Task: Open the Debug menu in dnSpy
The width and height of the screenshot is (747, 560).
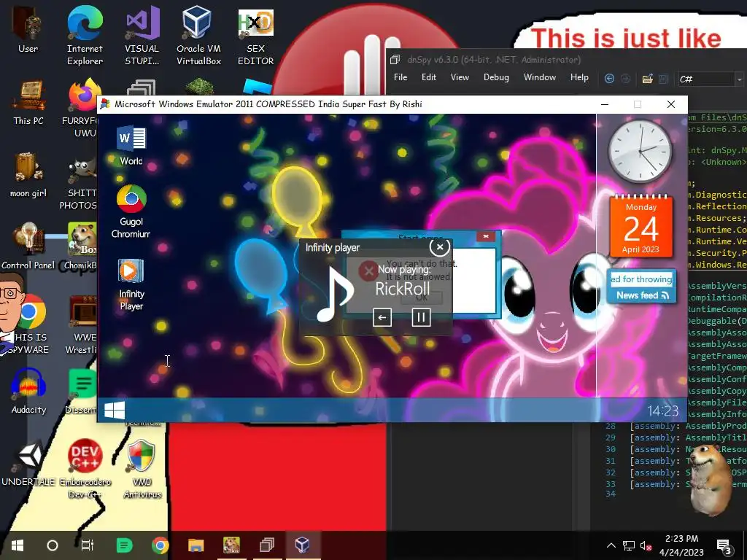Action: pyautogui.click(x=496, y=77)
